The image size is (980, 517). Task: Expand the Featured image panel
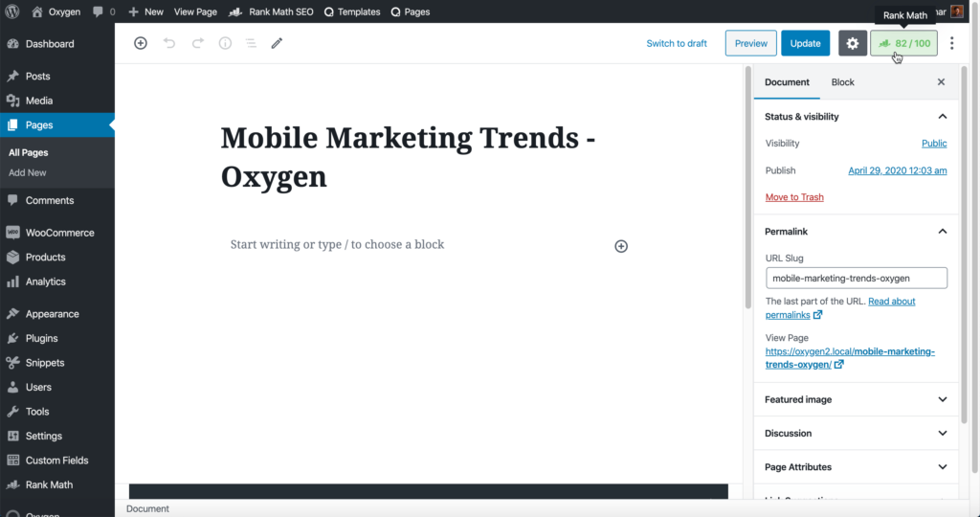[856, 399]
